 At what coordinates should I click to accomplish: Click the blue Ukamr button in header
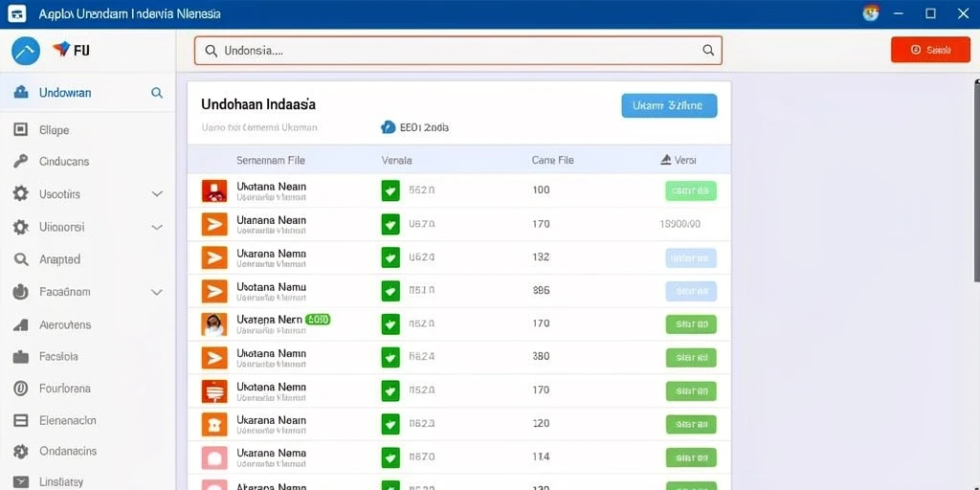(x=669, y=105)
